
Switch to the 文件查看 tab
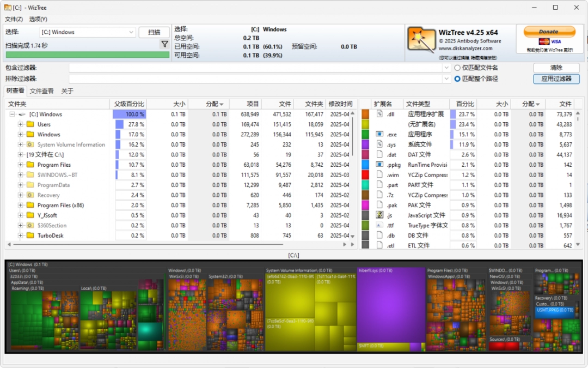click(x=41, y=91)
